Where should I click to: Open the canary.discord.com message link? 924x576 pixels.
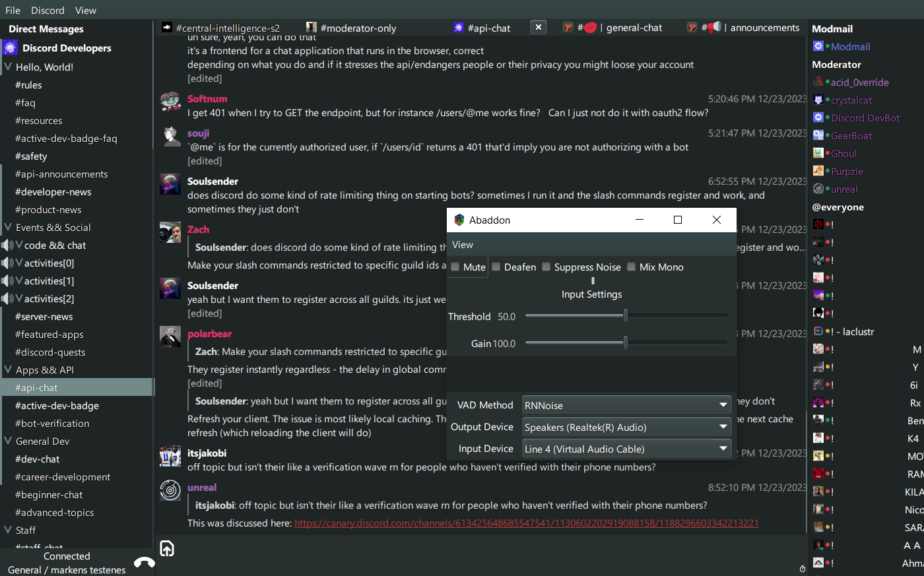point(527,523)
